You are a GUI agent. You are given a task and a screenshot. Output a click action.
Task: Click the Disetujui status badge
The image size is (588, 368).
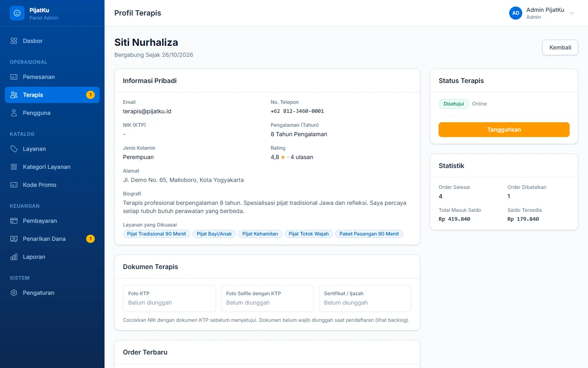pyautogui.click(x=454, y=104)
